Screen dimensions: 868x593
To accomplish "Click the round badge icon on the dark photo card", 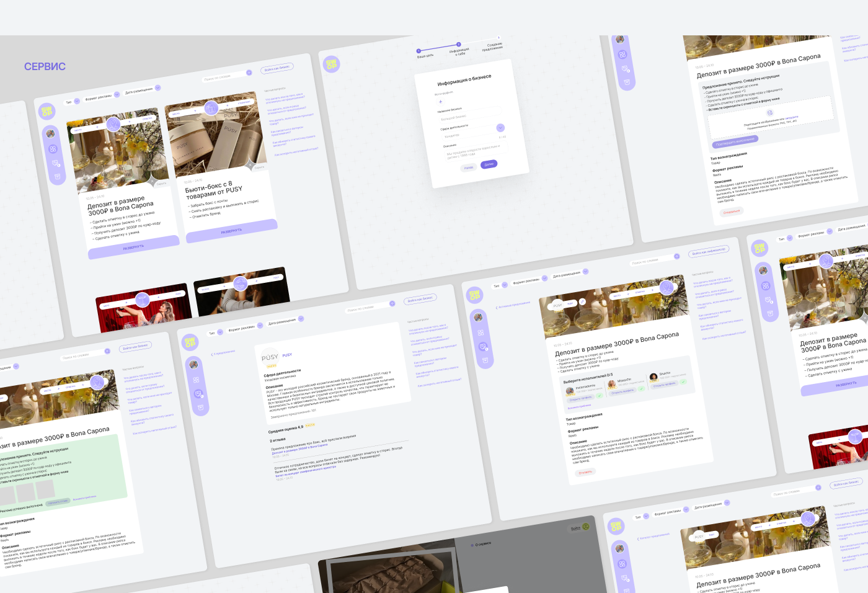I will coord(240,283).
